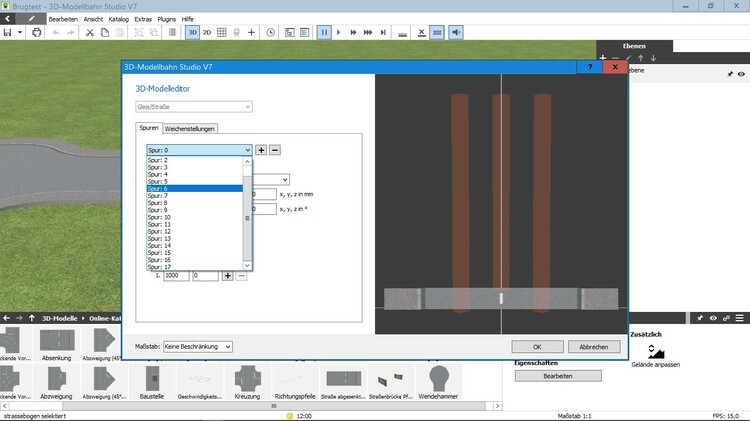Select the Wendehammer catalog thumbnail
Image resolution: width=750 pixels, height=421 pixels.
click(x=438, y=382)
